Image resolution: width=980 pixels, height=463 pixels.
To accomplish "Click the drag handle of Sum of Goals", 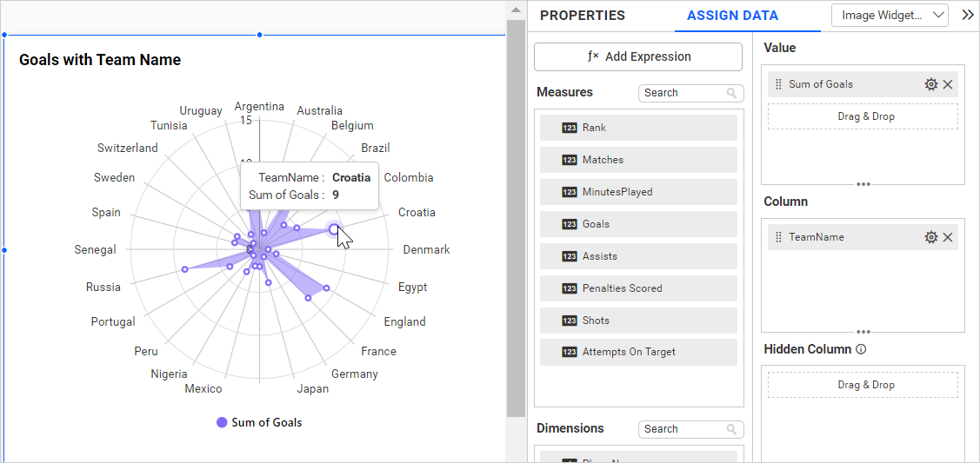I will click(x=778, y=84).
